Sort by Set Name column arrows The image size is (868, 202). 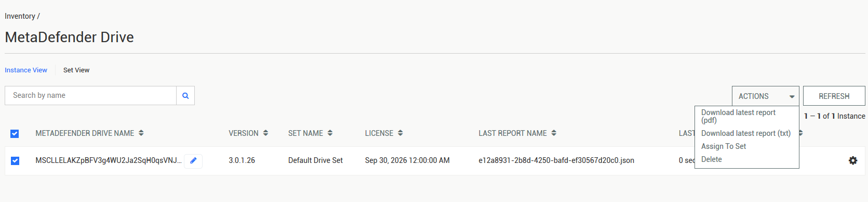click(x=330, y=133)
